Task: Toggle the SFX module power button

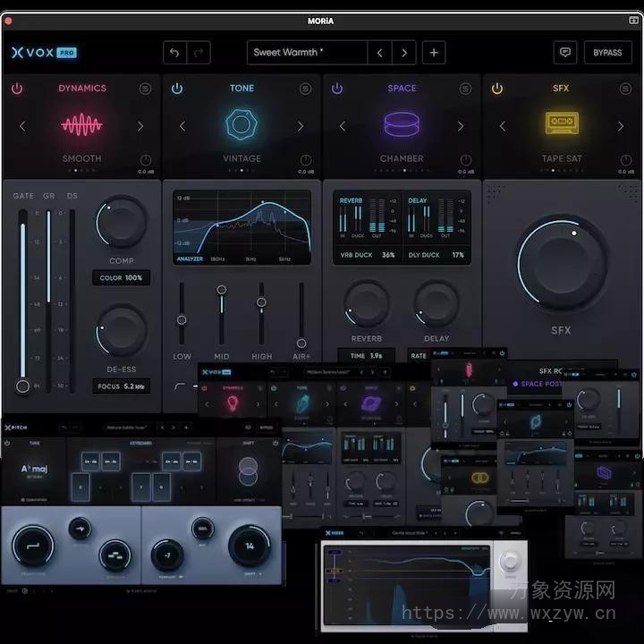Action: tap(497, 89)
